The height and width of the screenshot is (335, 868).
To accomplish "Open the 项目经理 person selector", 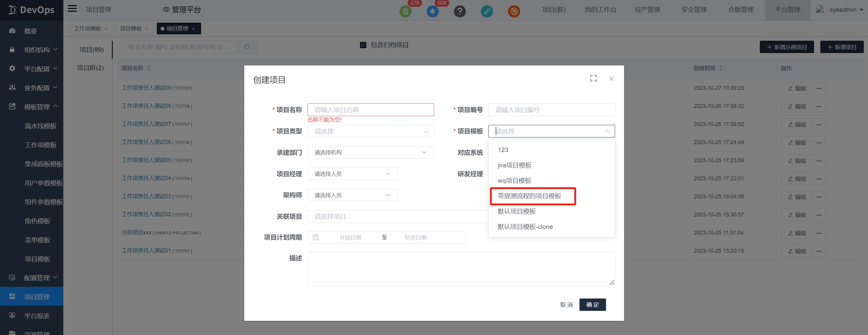I will (x=352, y=174).
